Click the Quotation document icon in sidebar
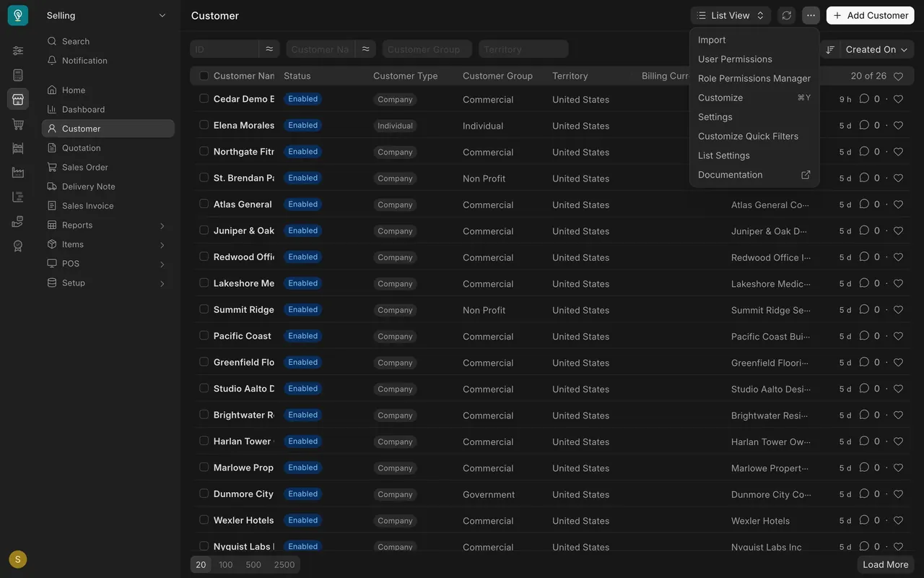This screenshot has width=924, height=578. coord(52,148)
